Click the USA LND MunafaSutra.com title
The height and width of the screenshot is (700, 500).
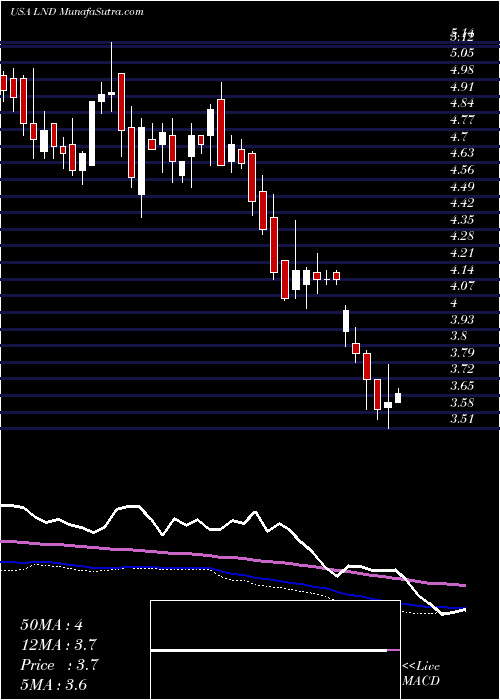(76, 12)
